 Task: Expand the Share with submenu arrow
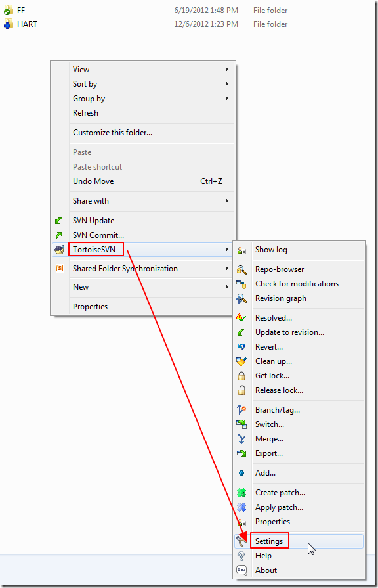pos(227,201)
